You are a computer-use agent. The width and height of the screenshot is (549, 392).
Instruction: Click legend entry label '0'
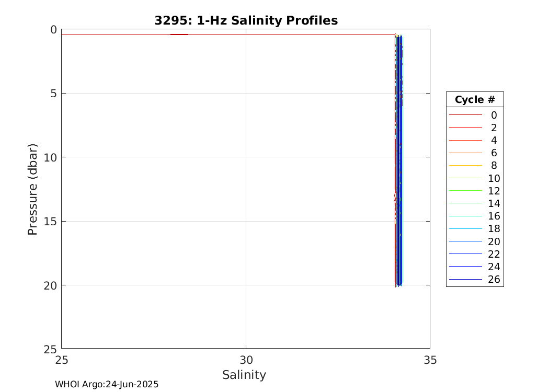[x=494, y=115]
